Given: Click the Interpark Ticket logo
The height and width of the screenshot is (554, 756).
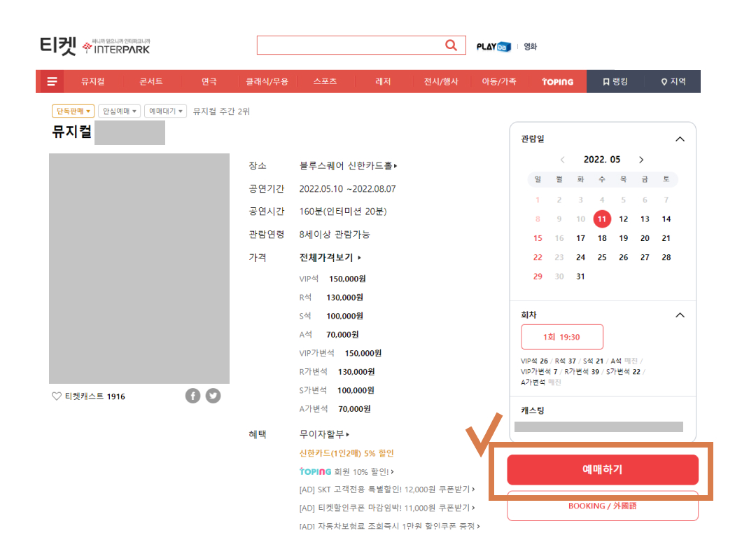Looking at the screenshot, I should (95, 45).
